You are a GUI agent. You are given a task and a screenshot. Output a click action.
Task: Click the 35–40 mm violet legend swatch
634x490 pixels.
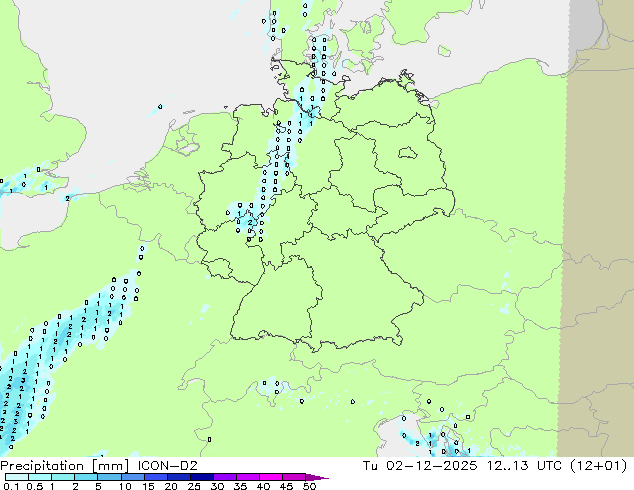point(247,477)
